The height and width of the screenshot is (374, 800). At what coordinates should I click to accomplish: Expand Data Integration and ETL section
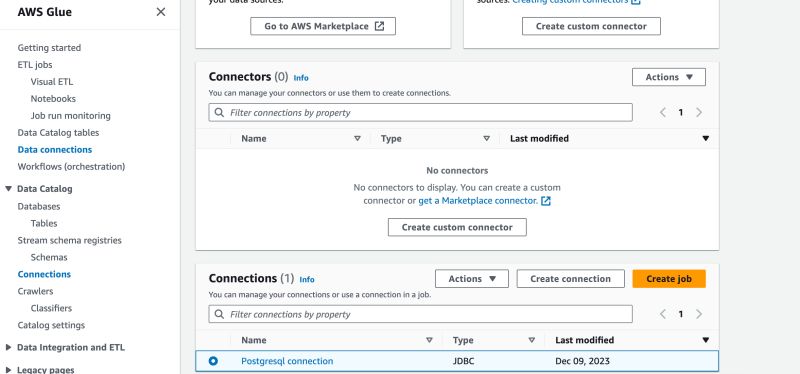pyautogui.click(x=8, y=347)
